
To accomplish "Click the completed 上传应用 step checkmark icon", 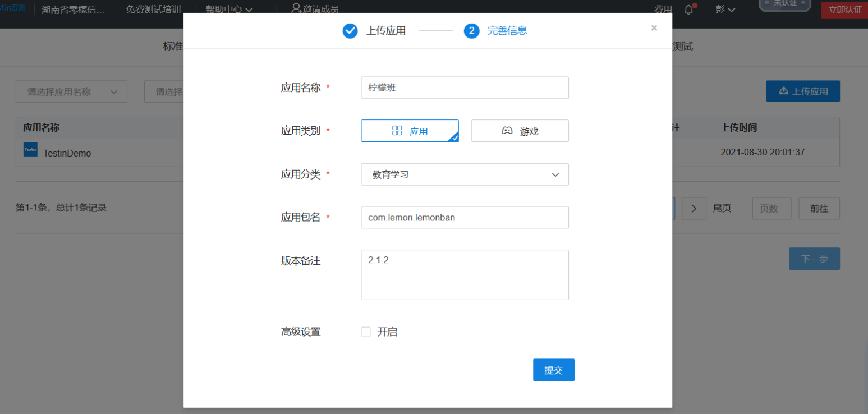I will [350, 31].
